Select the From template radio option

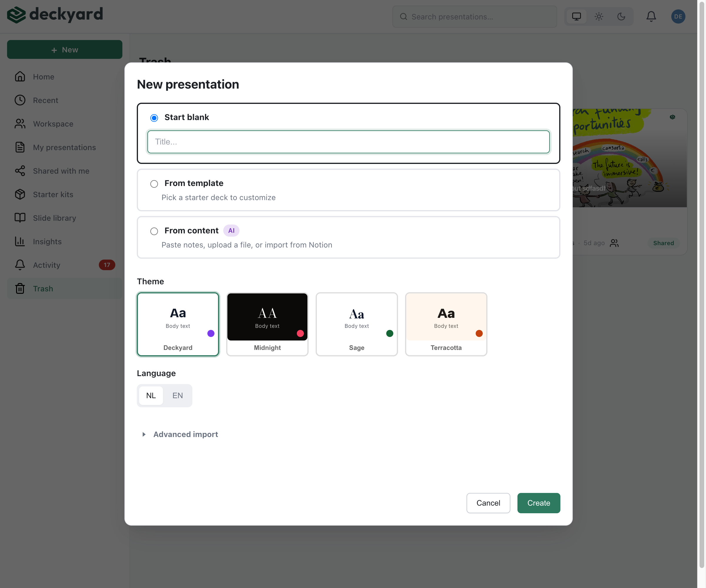point(154,184)
